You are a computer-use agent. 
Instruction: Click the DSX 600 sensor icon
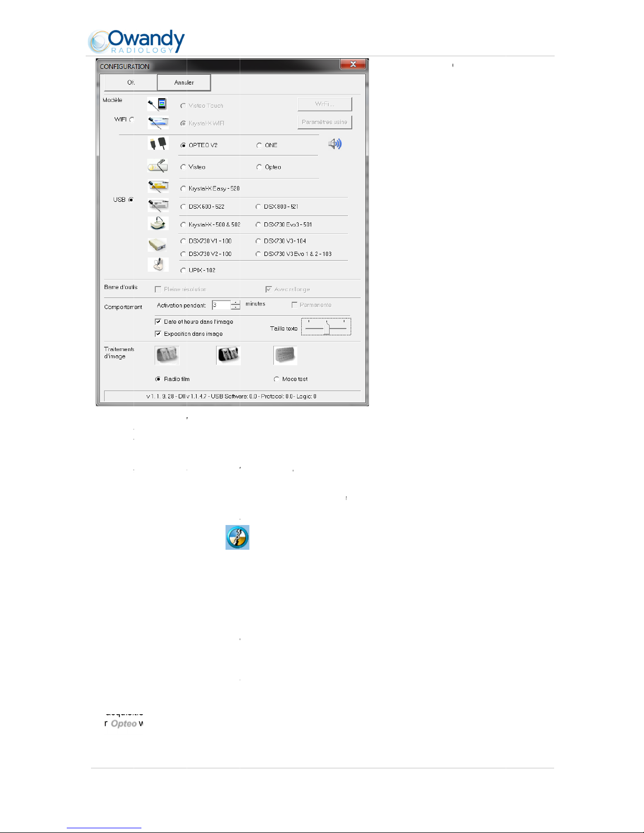click(x=158, y=204)
